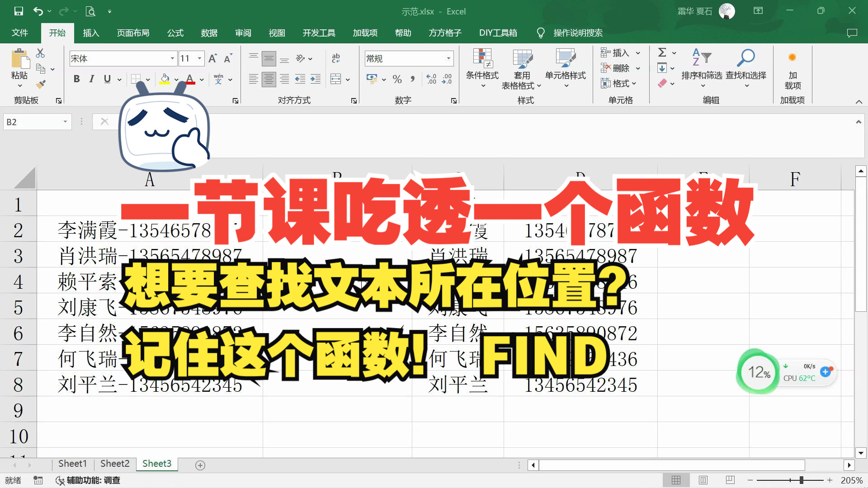The width and height of the screenshot is (868, 488).
Task: Click the Copy icon in clipboard group
Action: [40, 69]
